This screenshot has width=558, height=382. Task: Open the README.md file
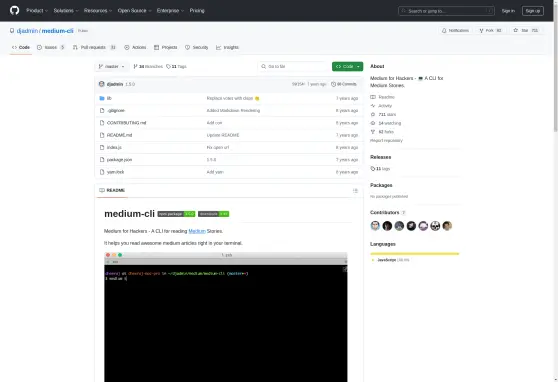[119, 135]
